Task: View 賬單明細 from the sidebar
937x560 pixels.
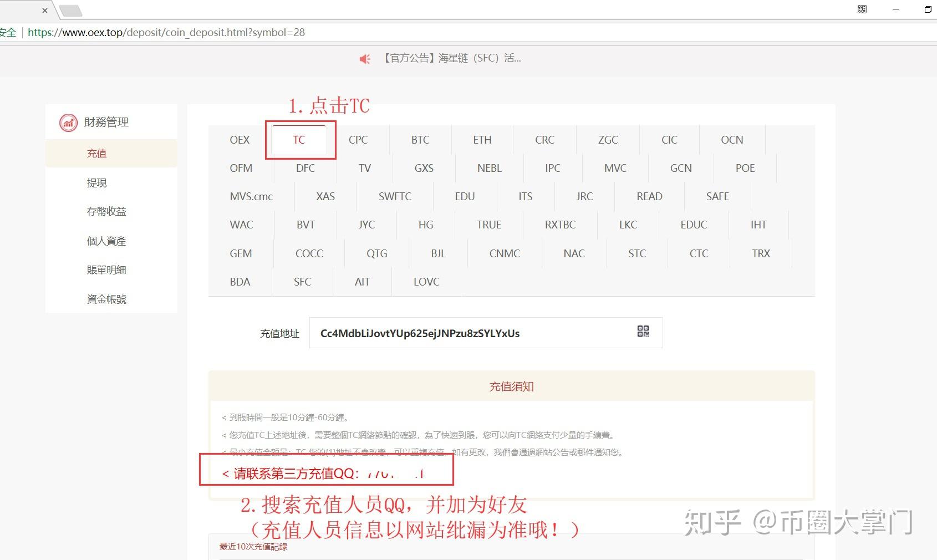Action: click(106, 269)
